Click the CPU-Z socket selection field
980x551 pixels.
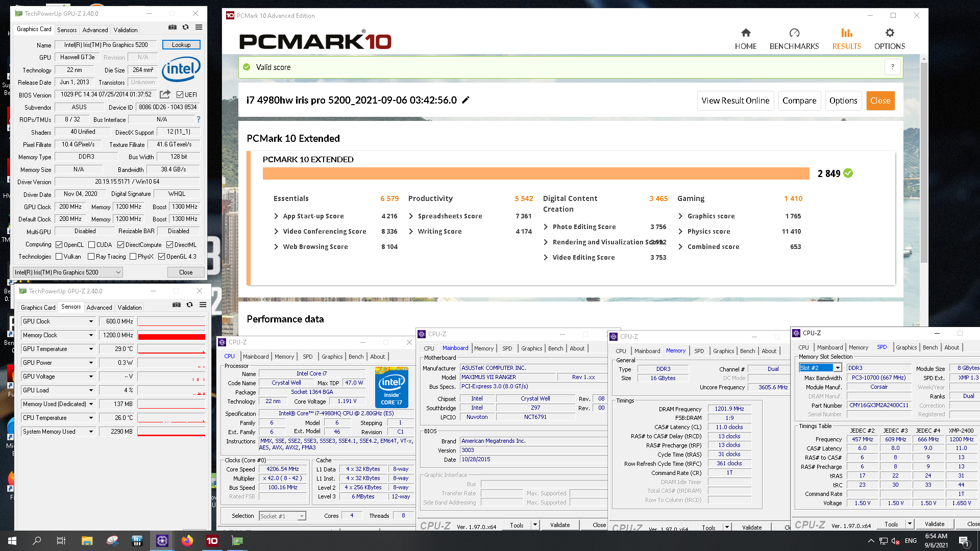pos(282,516)
